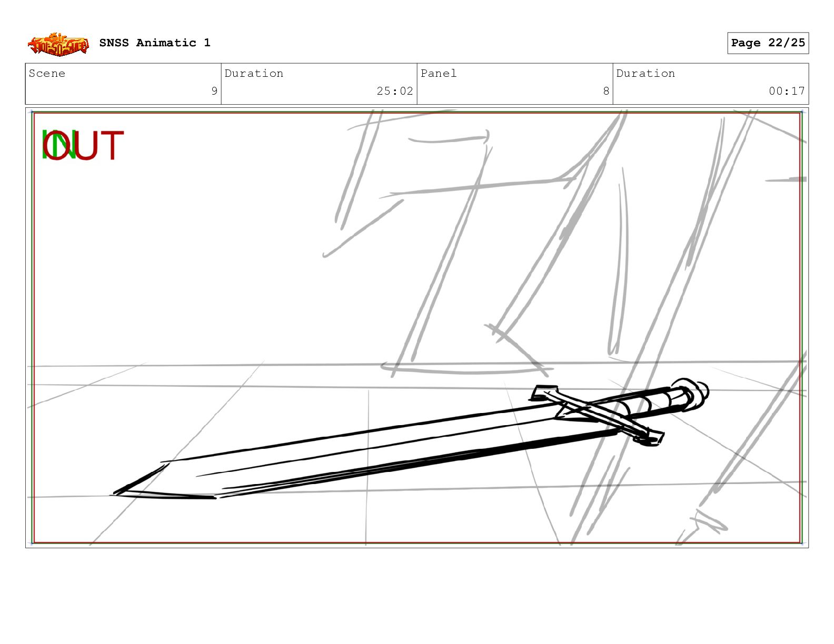Screen dimensions: 834x644
Task: Click the panel duration value 00:17
Action: tap(787, 91)
